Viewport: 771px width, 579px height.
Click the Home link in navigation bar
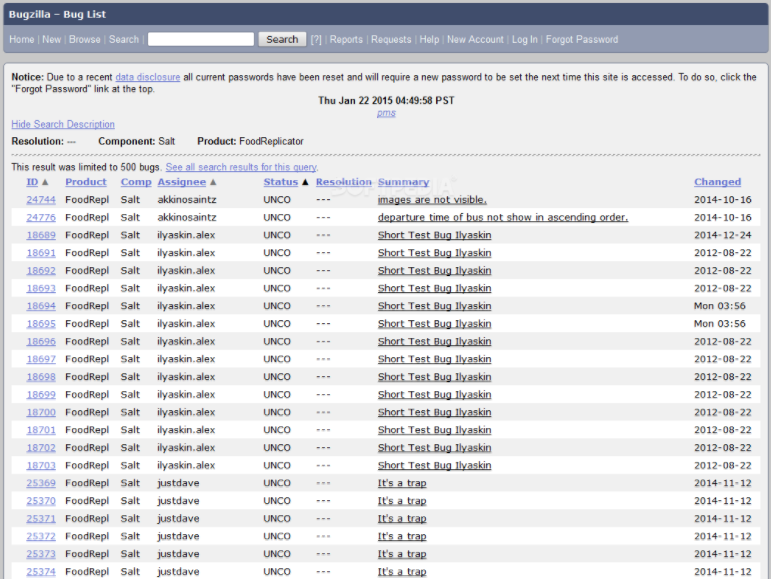[x=21, y=40]
